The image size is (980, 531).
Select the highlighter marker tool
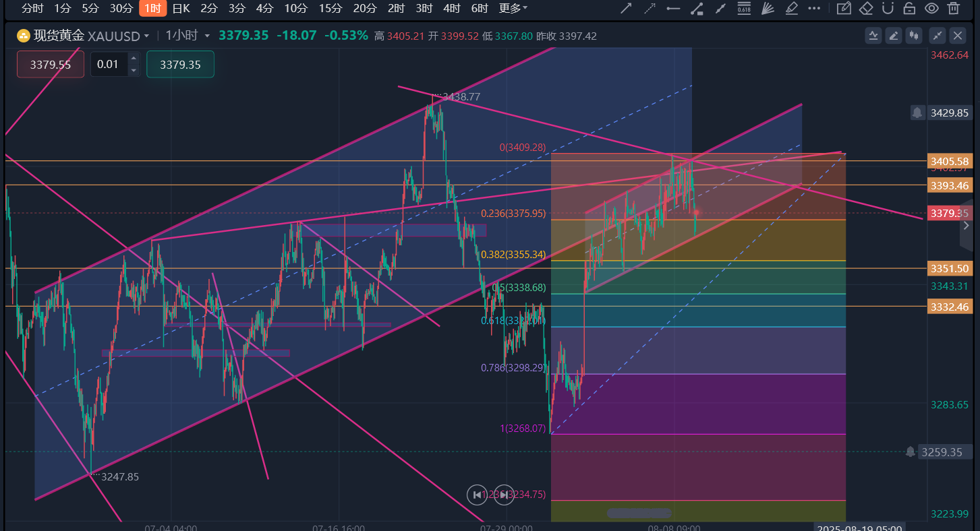point(791,9)
